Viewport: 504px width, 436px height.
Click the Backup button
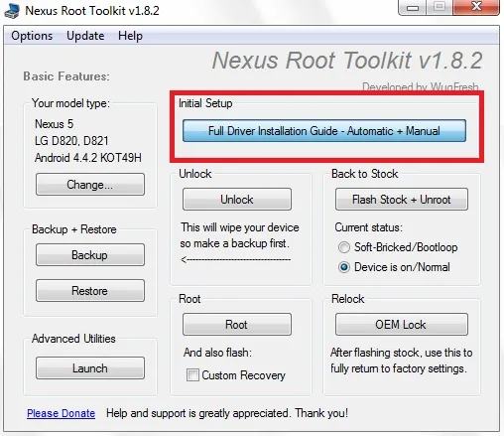[x=90, y=255]
